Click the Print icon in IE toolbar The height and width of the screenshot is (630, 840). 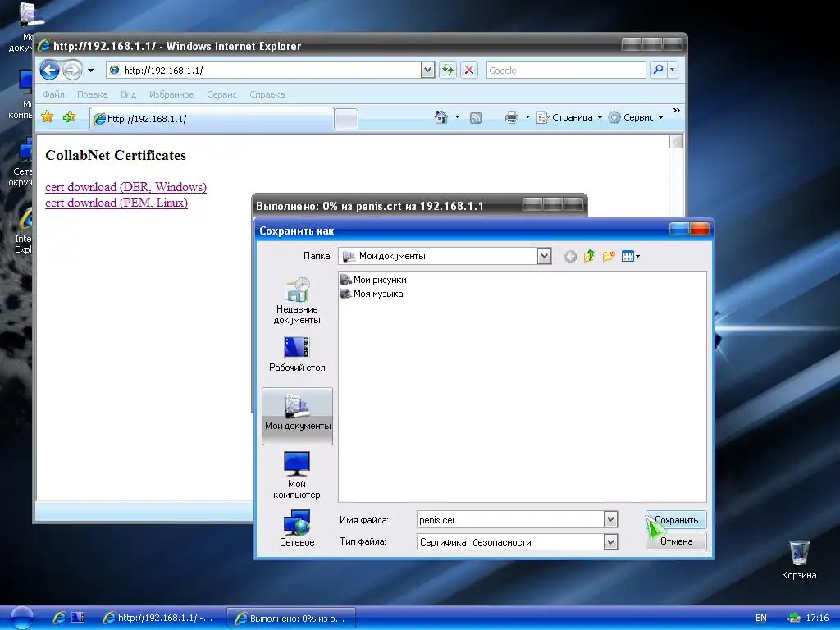(512, 117)
